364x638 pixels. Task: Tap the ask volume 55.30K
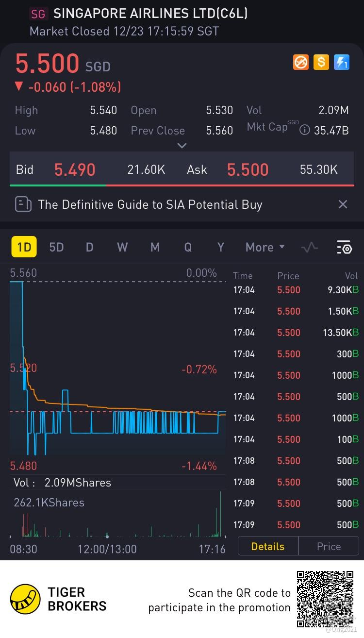click(319, 169)
